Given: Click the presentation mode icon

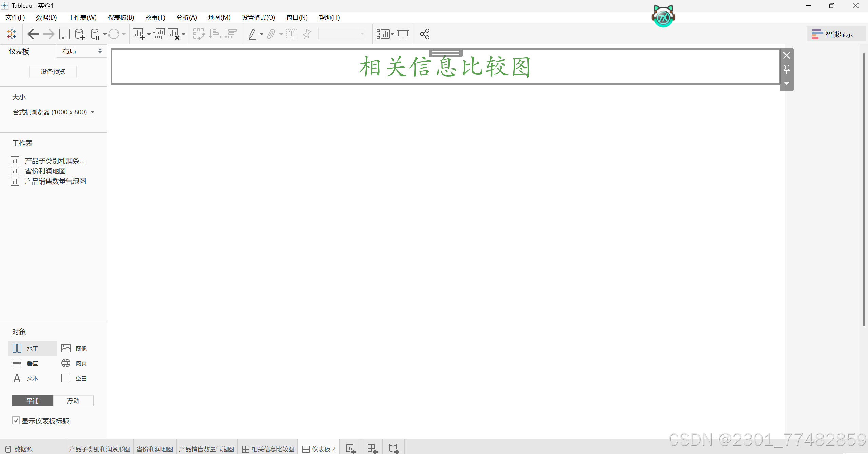Looking at the screenshot, I should [x=403, y=34].
